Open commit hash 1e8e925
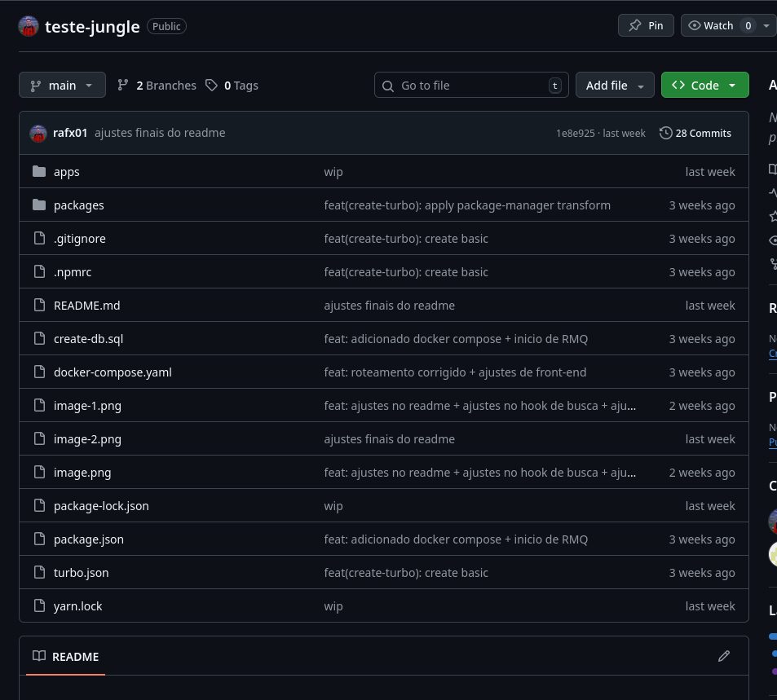777x700 pixels. click(x=575, y=133)
